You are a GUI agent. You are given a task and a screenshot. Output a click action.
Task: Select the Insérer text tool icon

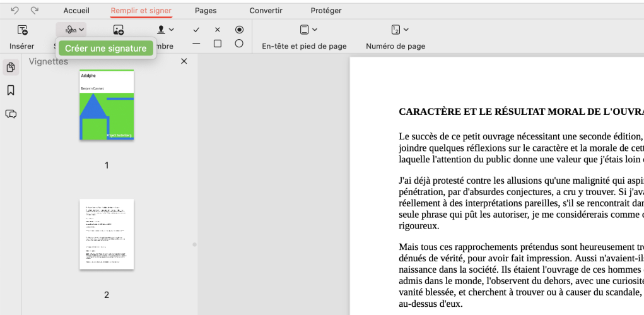pos(22,30)
